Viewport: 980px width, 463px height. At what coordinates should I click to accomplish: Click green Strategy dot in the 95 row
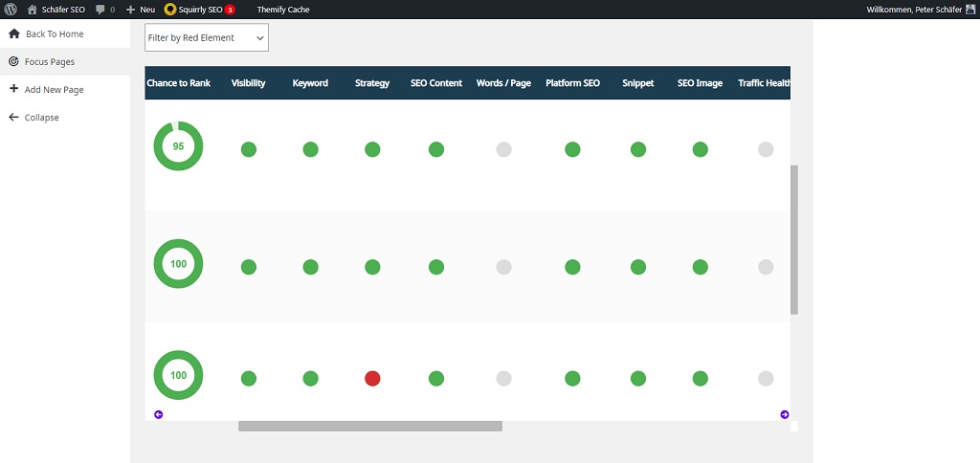point(372,149)
